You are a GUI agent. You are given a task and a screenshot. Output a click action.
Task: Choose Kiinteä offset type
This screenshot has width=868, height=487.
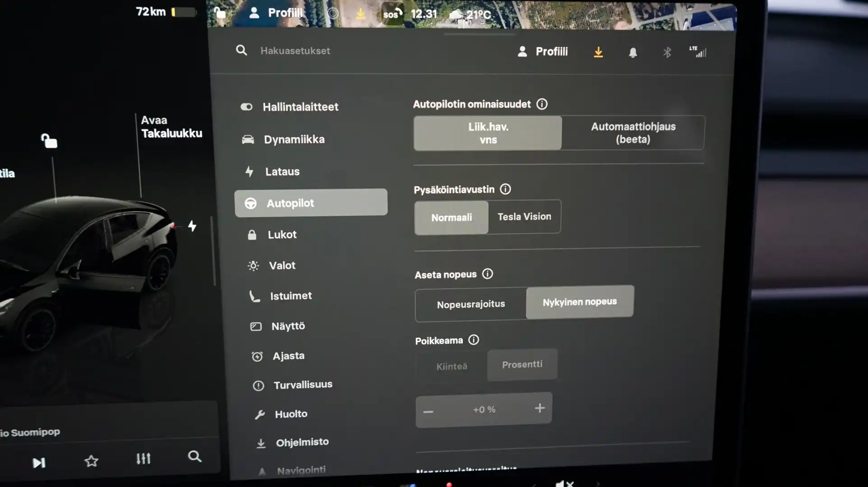pos(452,366)
